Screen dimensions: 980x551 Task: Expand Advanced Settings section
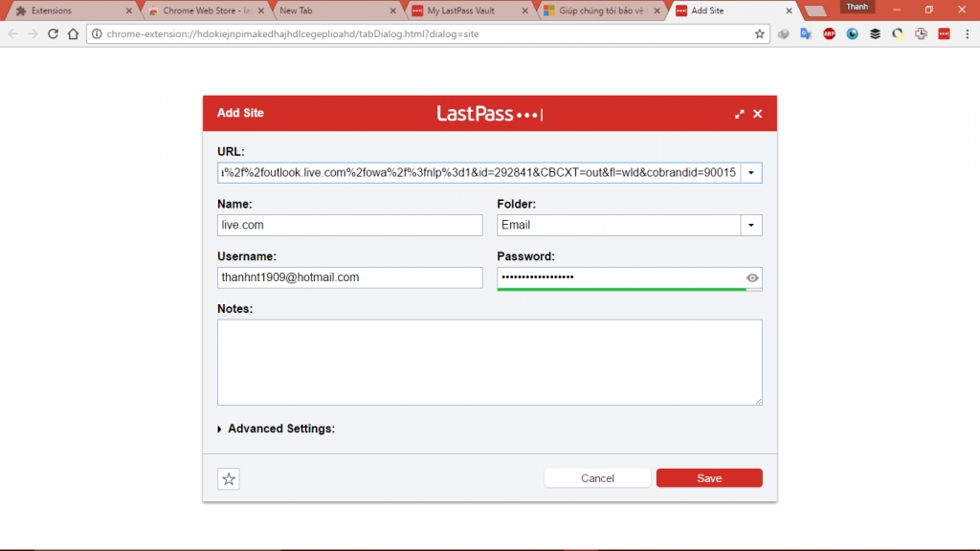point(277,429)
